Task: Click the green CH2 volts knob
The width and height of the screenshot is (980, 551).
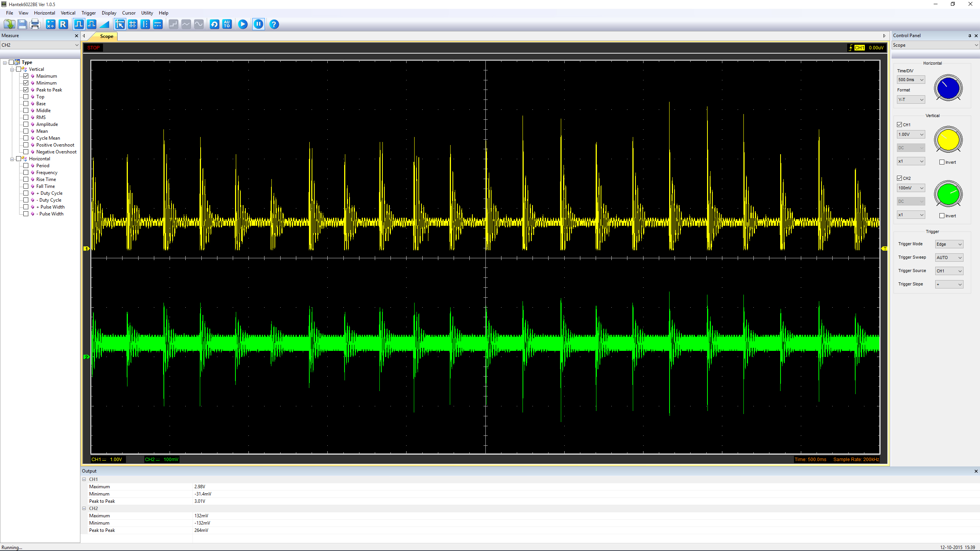Action: tap(948, 194)
